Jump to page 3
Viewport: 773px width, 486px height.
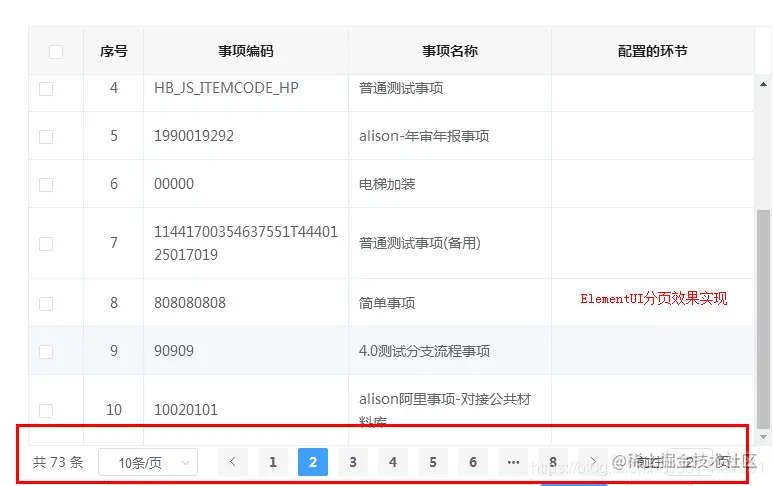(353, 462)
